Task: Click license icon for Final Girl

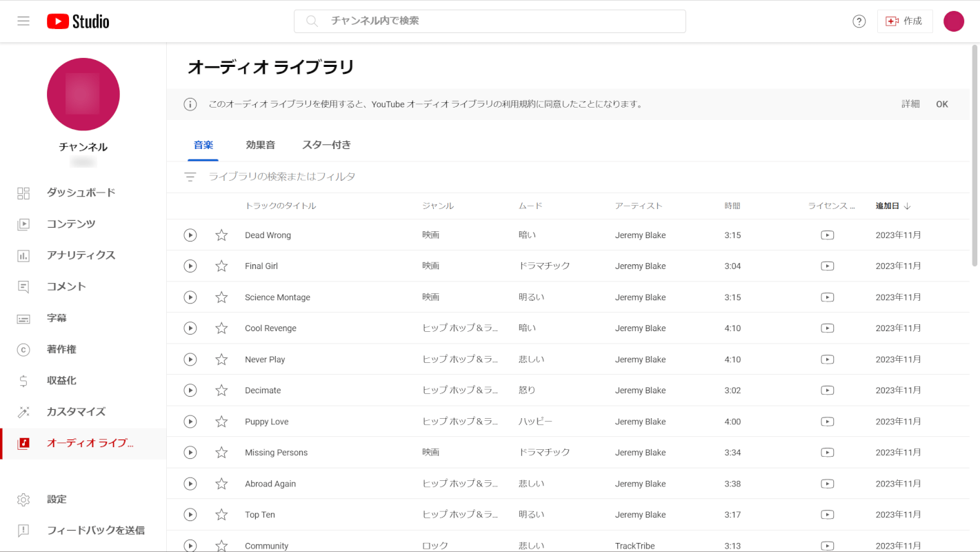Action: [828, 266]
